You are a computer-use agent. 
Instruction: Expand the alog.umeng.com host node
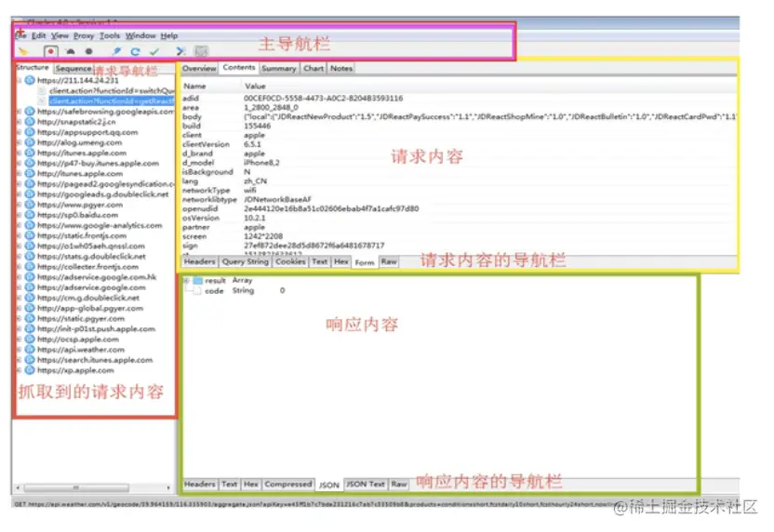(x=20, y=142)
